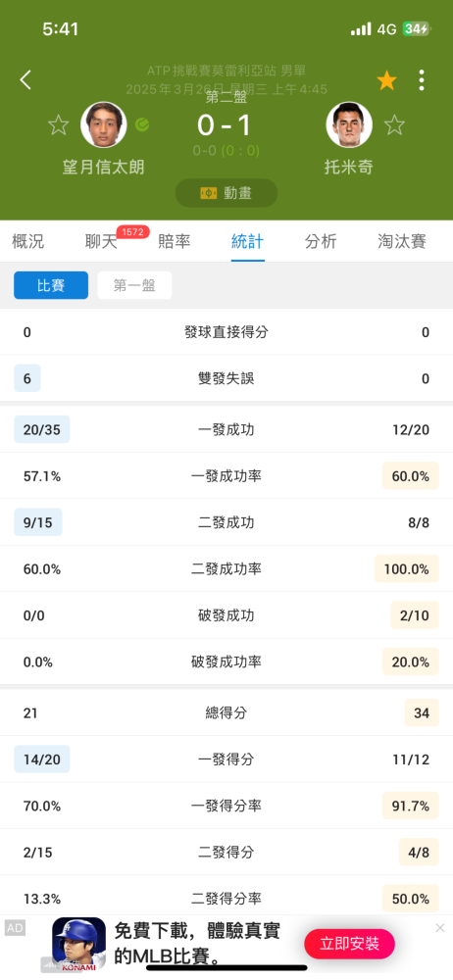Image resolution: width=453 pixels, height=980 pixels.
Task: Switch to the 概況 tab
Action: pyautogui.click(x=28, y=241)
